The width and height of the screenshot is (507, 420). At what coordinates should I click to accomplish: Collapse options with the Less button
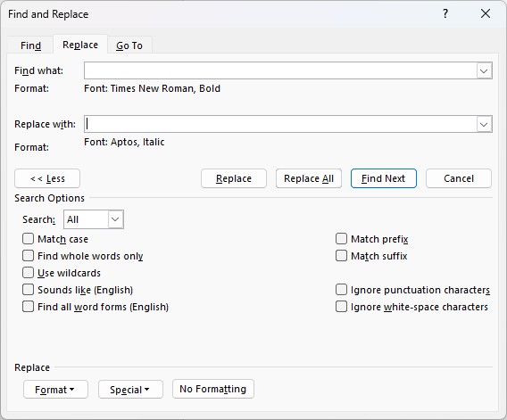47,178
